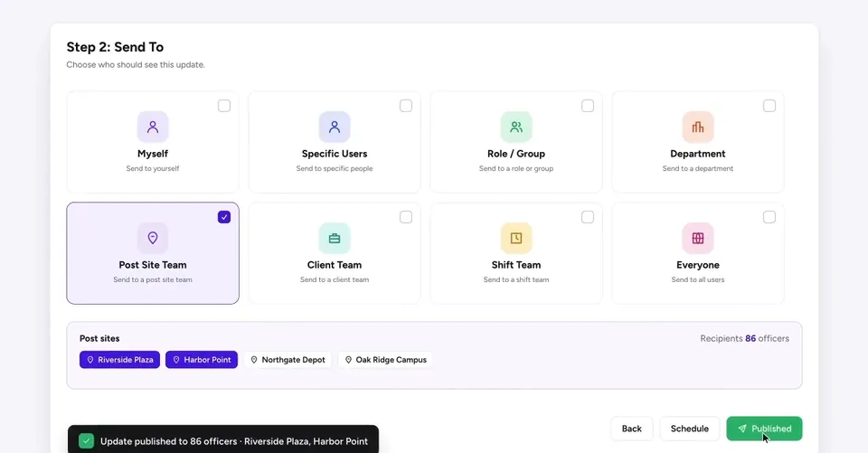Click the 'Send to a department' description
The height and width of the screenshot is (453, 868).
(x=697, y=168)
